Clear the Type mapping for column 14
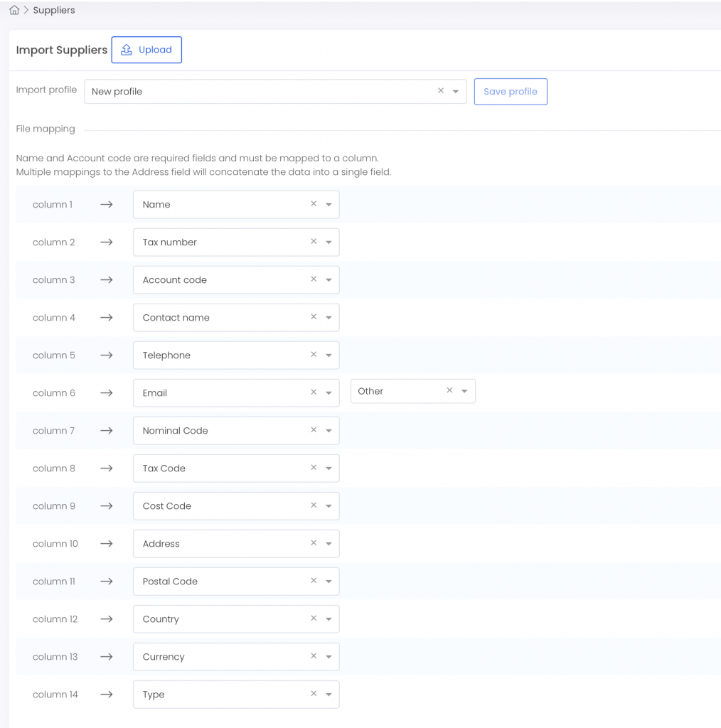 tap(314, 694)
